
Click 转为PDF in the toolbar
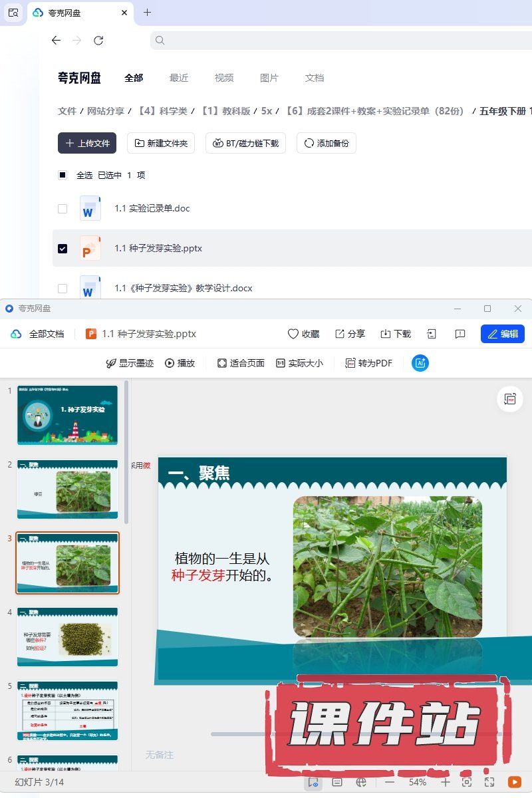pos(368,363)
